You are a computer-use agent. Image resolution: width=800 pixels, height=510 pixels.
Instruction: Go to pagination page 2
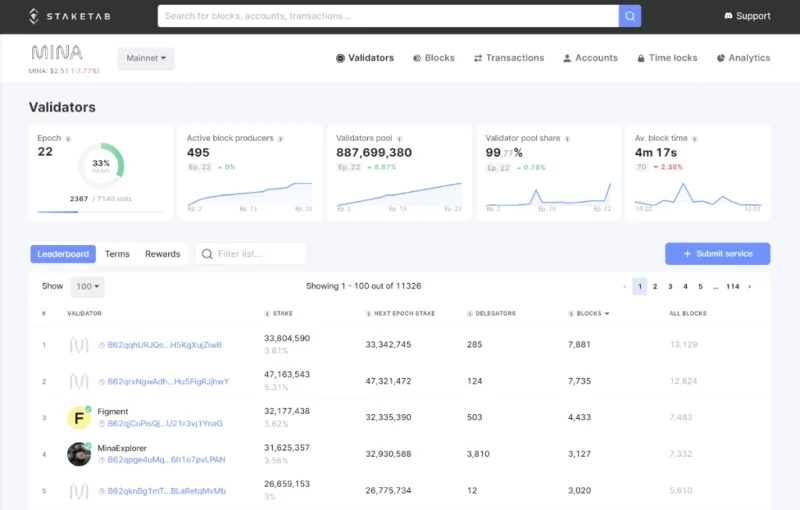tap(655, 287)
